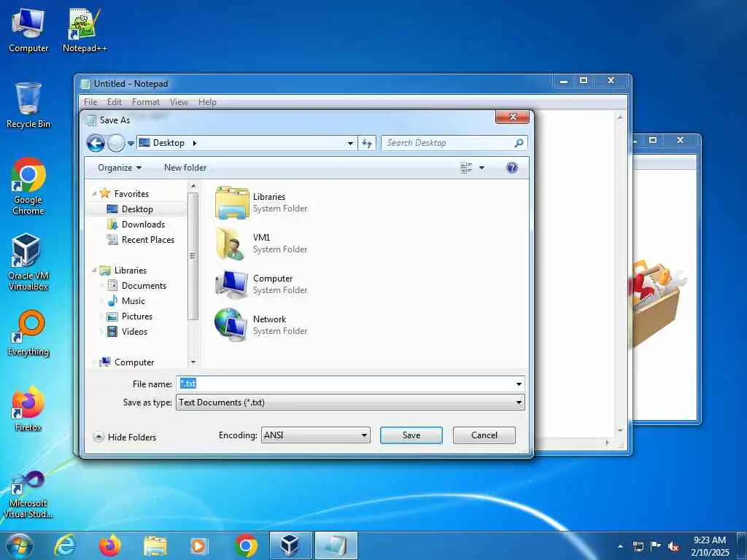Click Oracle VM VirtualBox desktop shortcut
The height and width of the screenshot is (560, 747).
pos(28,262)
